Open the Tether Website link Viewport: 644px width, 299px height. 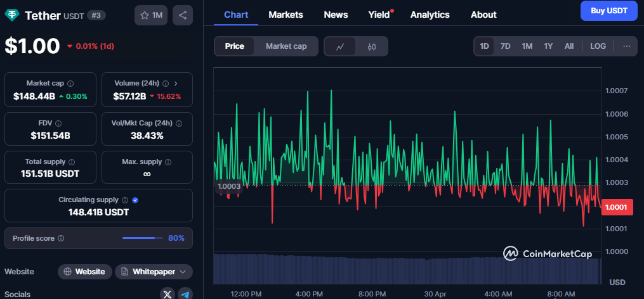tap(85, 272)
